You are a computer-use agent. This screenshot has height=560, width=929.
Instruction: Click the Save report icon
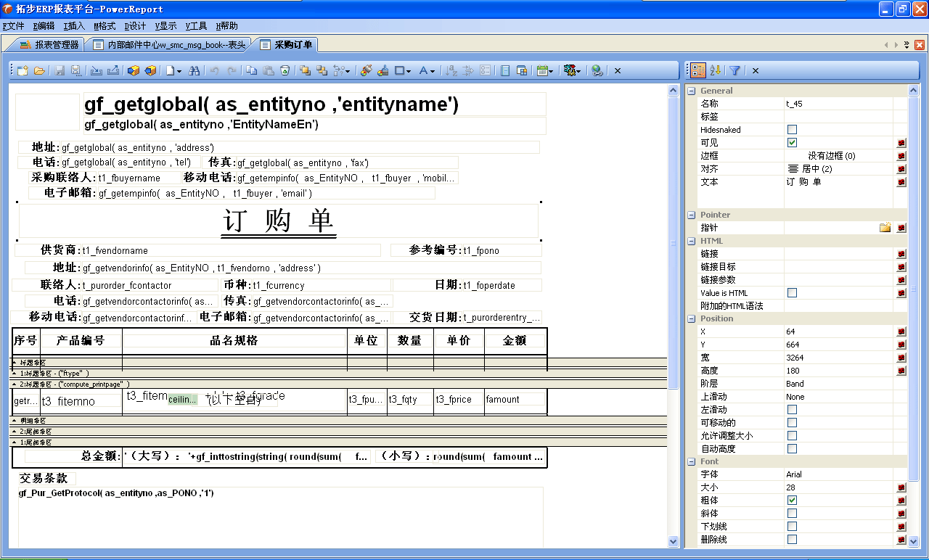point(60,70)
